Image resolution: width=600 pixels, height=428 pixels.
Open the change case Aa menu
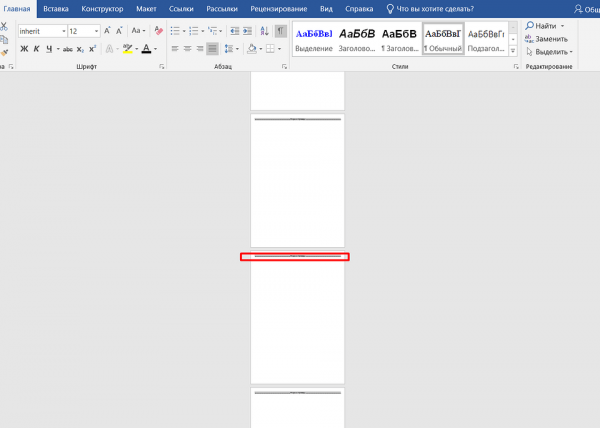pyautogui.click(x=138, y=31)
